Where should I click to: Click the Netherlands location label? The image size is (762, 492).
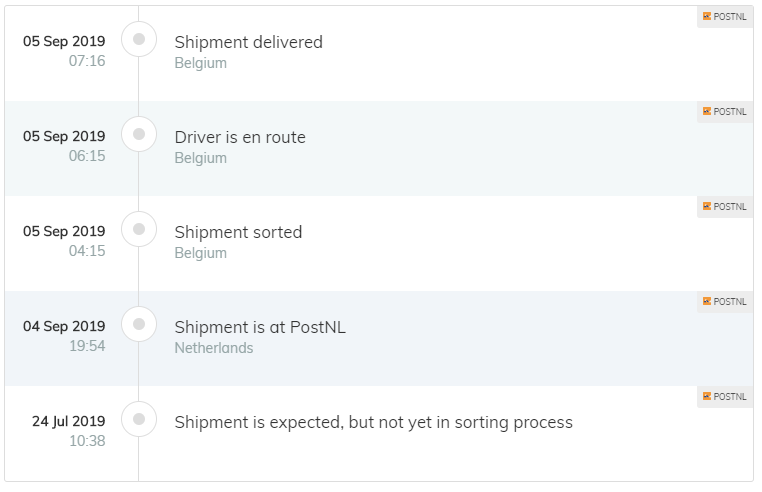pyautogui.click(x=214, y=348)
